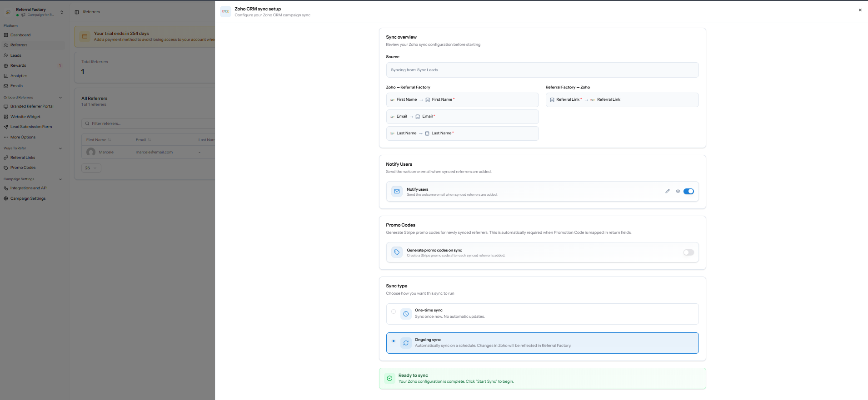Open Referral Links in sidebar
Image resolution: width=868 pixels, height=400 pixels.
point(23,158)
